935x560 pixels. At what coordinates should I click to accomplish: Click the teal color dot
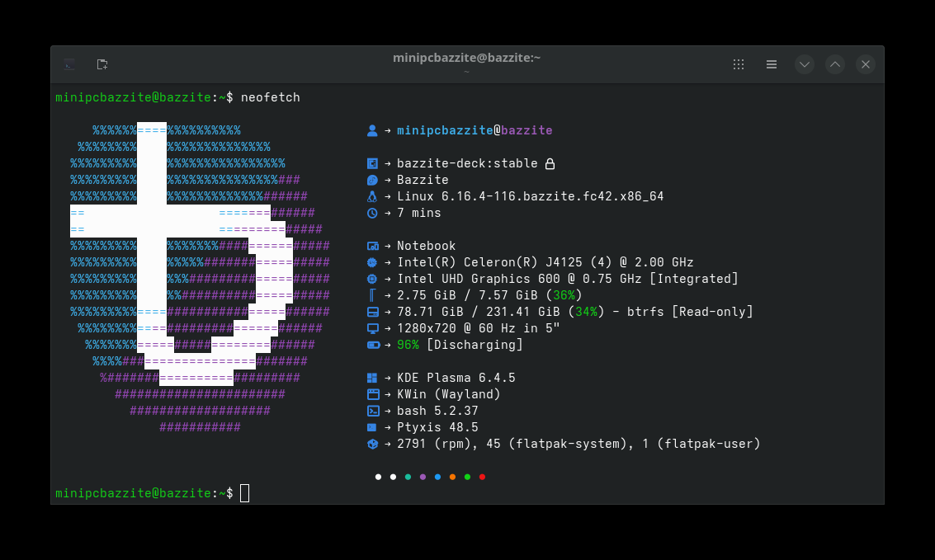(408, 477)
